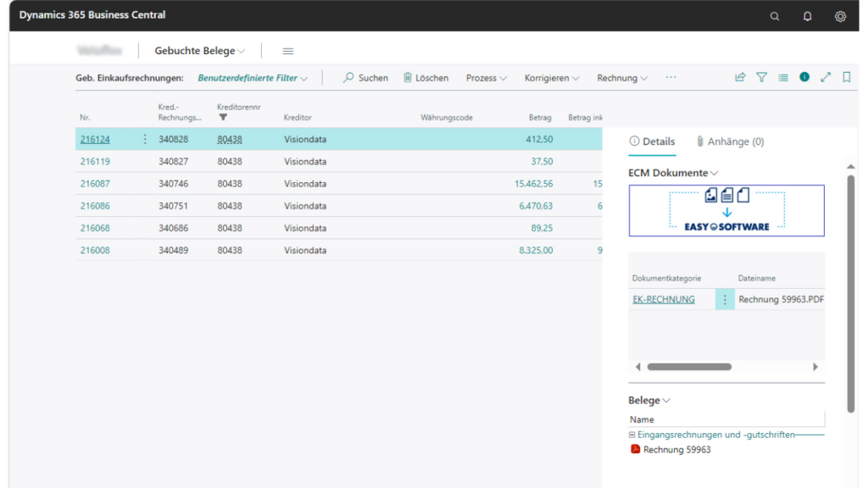Click the Suchen search button
The height and width of the screenshot is (488, 868).
[365, 78]
